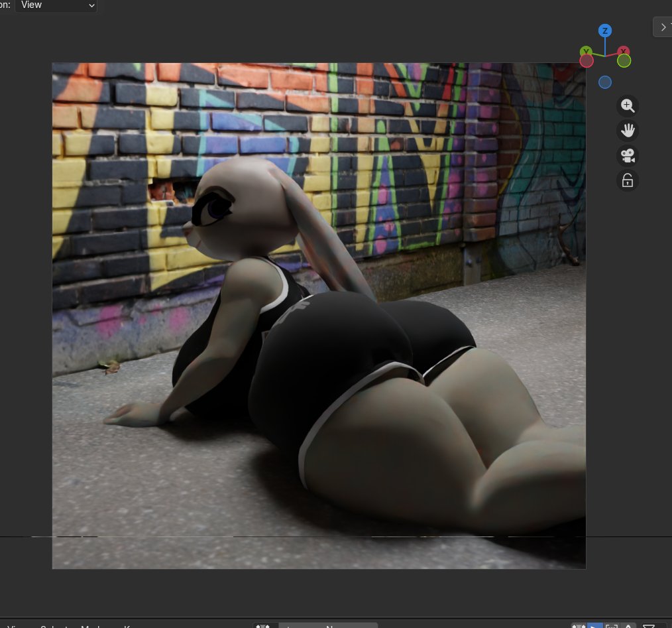The width and height of the screenshot is (672, 628).
Task: Toggle the camera-to-view lock padlock icon
Action: pyautogui.click(x=628, y=180)
